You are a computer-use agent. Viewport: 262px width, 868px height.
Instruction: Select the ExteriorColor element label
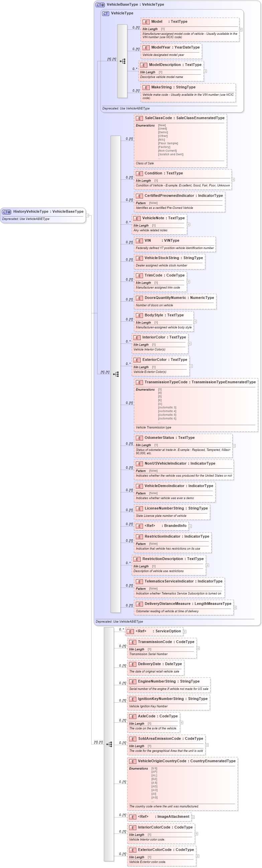coord(154,360)
